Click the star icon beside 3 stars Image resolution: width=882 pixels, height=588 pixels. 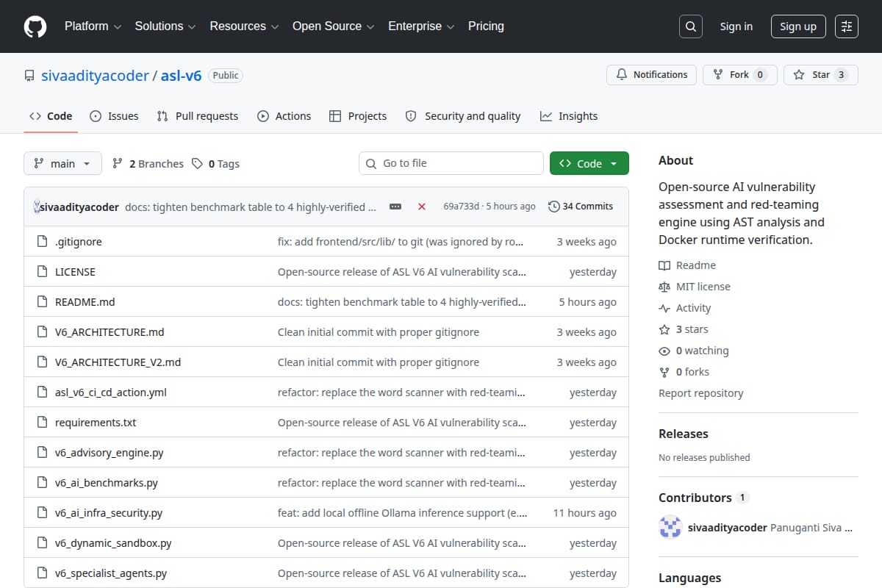point(664,329)
